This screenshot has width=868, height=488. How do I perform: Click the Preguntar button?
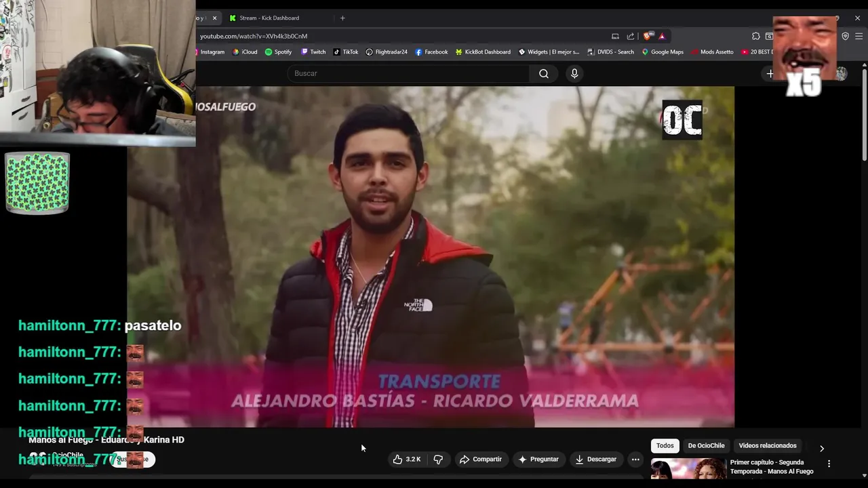[x=538, y=459]
